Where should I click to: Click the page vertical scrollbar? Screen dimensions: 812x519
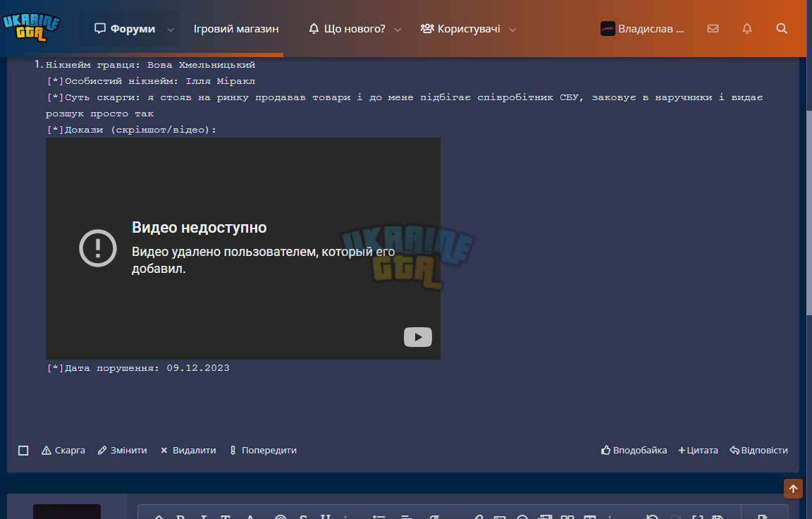click(809, 212)
